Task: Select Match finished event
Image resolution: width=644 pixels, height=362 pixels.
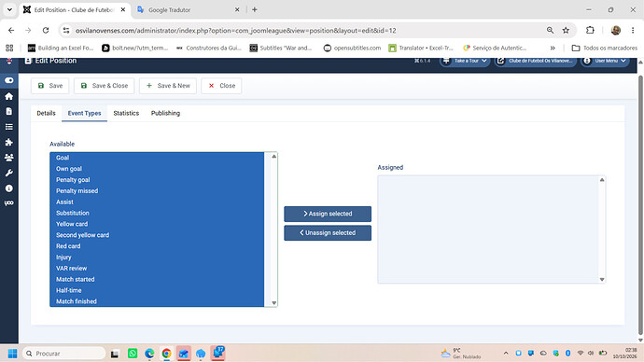Action: (157, 301)
